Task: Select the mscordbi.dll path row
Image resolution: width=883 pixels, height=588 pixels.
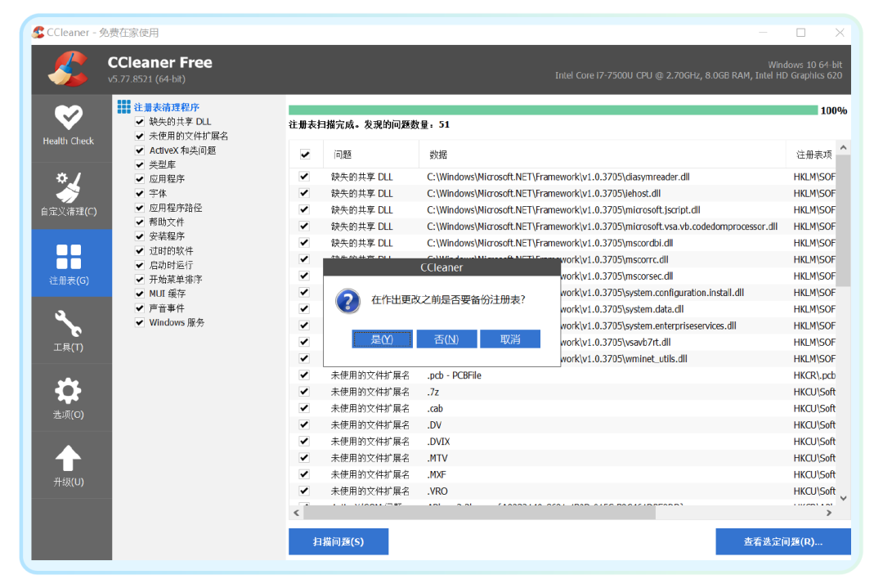Action: tap(563, 243)
